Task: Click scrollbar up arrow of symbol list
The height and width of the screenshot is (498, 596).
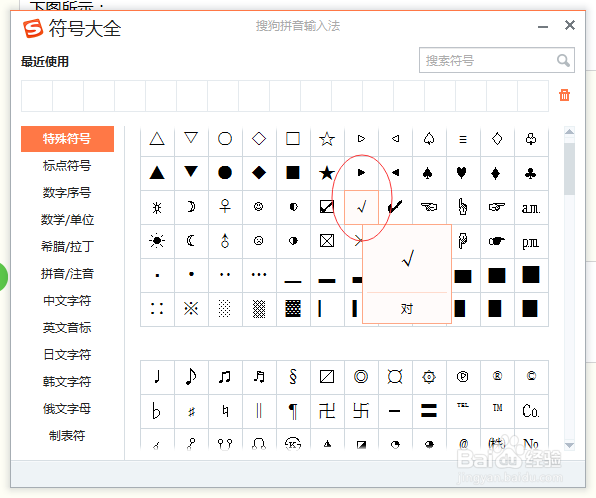Action: (569, 132)
